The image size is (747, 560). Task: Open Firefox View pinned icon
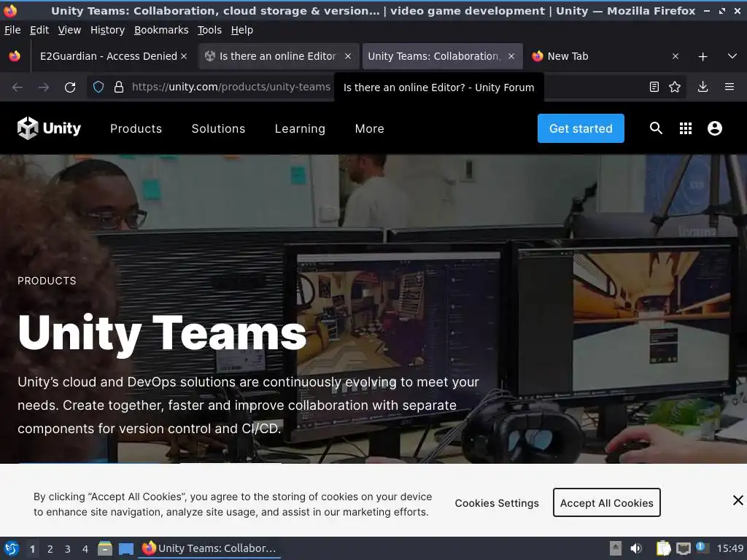pyautogui.click(x=15, y=56)
